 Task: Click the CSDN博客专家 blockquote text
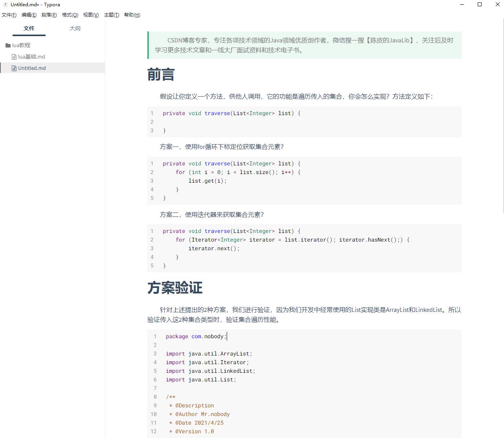(304, 45)
